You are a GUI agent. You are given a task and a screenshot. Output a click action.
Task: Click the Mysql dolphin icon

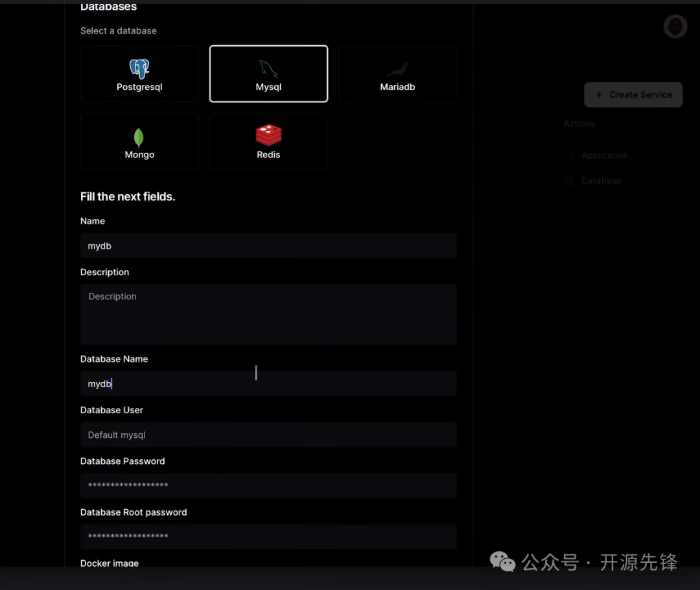(268, 69)
